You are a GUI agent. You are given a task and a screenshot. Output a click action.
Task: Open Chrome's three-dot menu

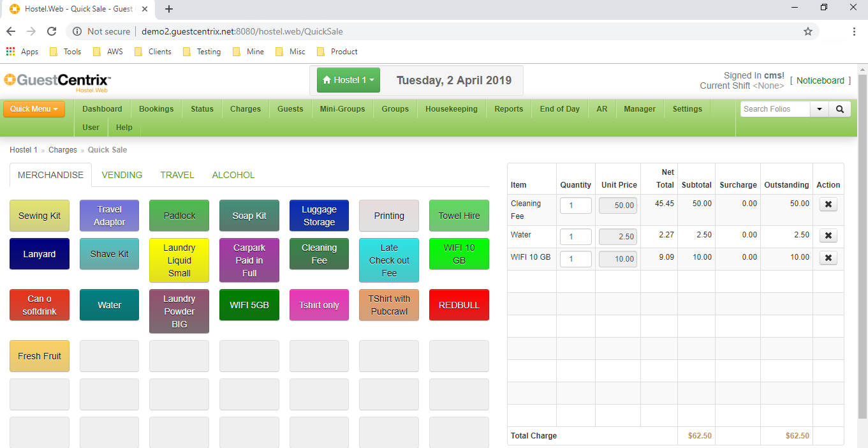tap(854, 31)
